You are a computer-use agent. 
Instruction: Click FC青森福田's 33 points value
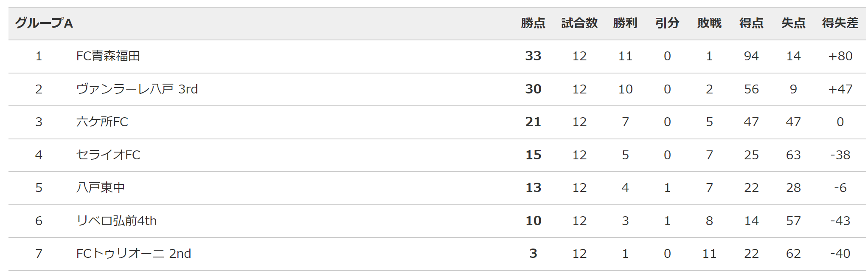click(533, 56)
